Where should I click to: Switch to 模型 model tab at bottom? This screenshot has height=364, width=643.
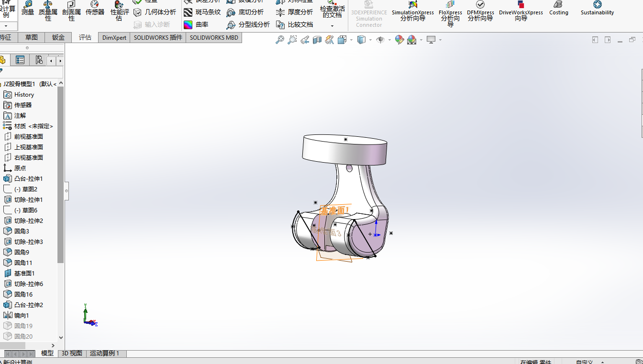point(47,353)
